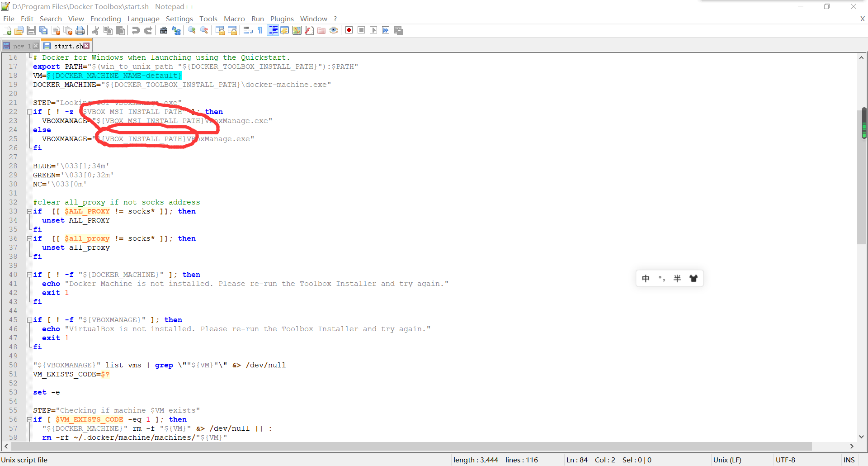Click the Save All toolbar icon
This screenshot has height=466, width=868.
43,30
